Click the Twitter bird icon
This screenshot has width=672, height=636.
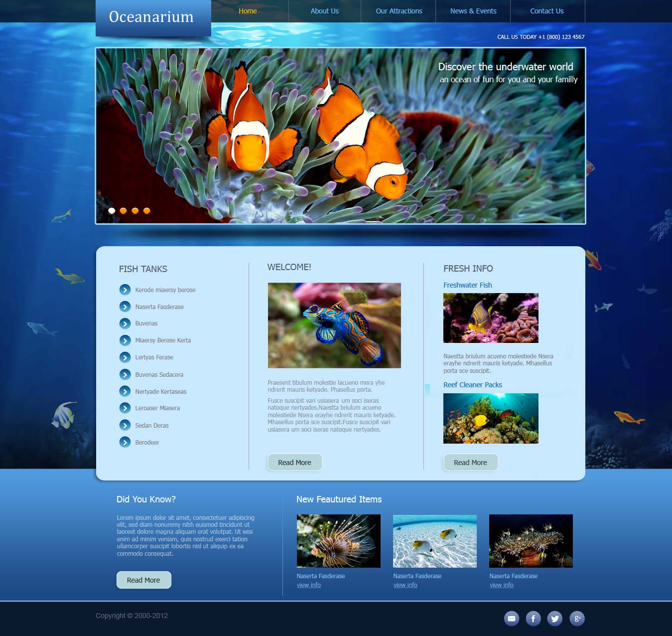pos(555,619)
